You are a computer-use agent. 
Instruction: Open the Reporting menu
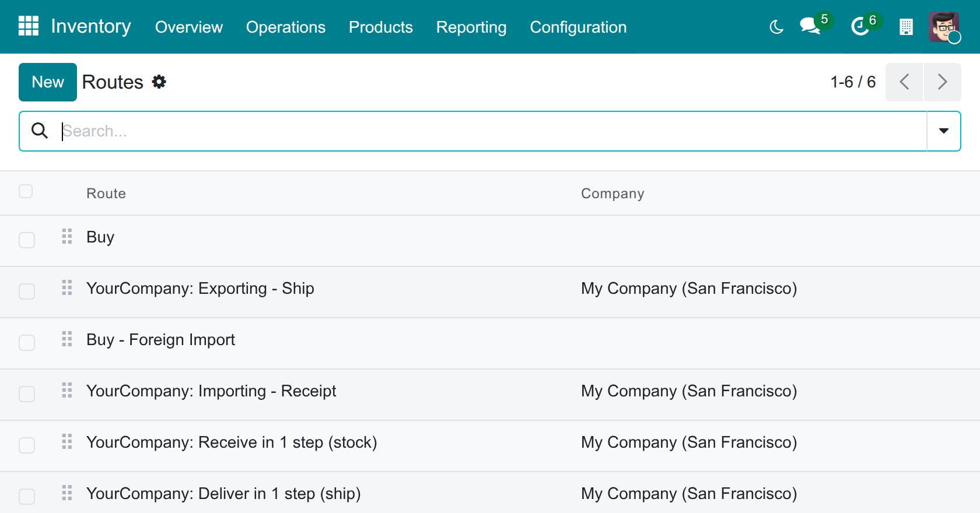(471, 27)
